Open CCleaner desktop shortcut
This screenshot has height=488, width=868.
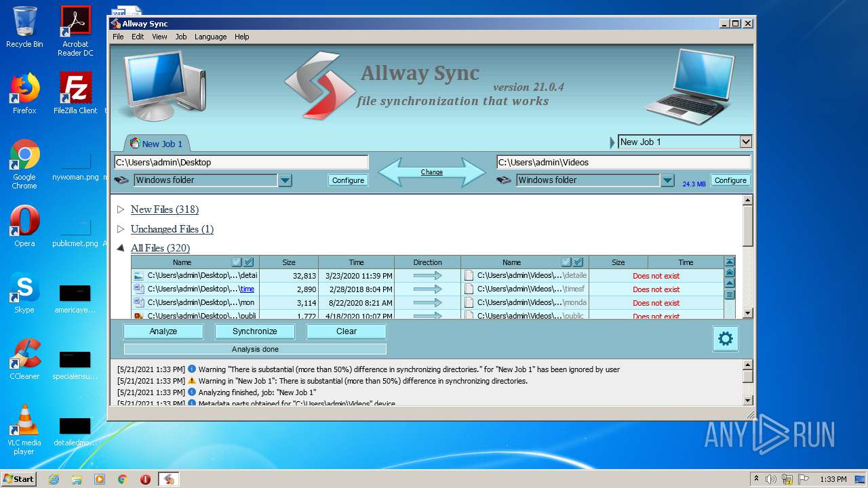pos(24,359)
